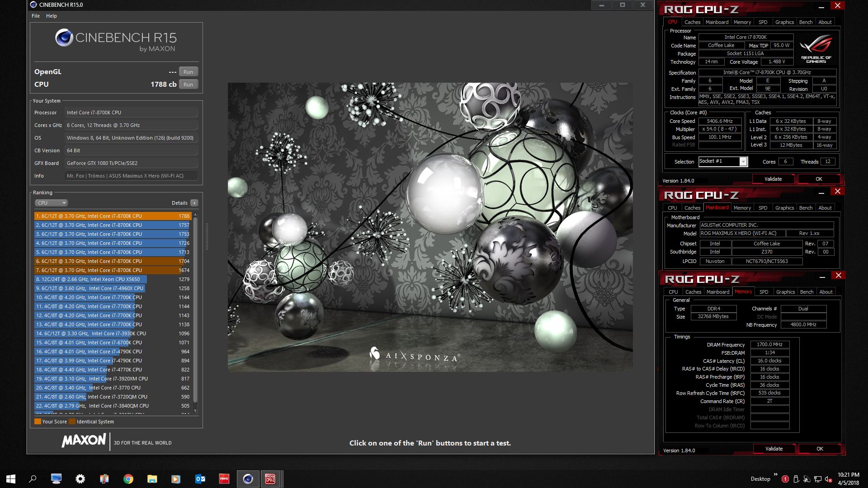Open SPD tab in bottom CPU-Z window
The width and height of the screenshot is (868, 488).
(764, 292)
